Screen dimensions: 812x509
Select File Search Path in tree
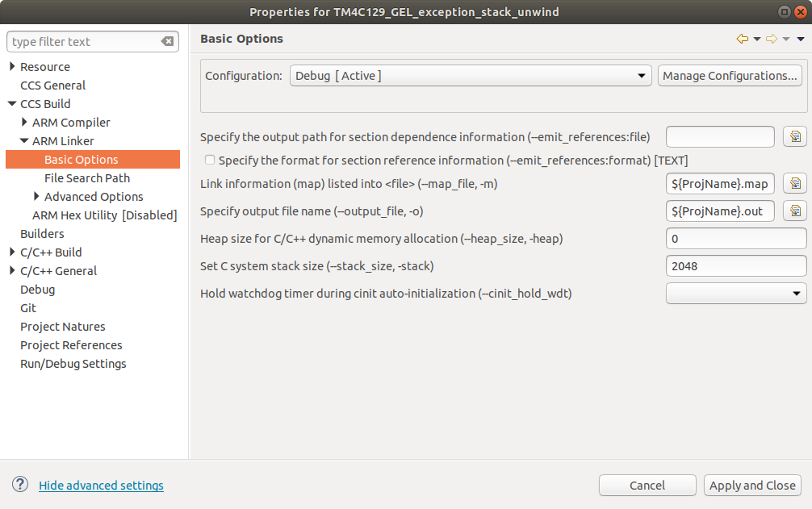[x=87, y=178]
